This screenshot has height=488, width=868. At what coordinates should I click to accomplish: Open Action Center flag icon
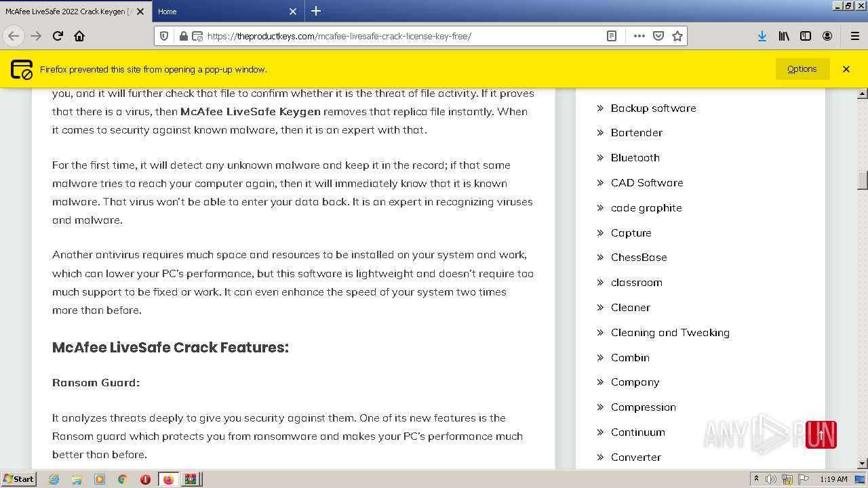804,479
